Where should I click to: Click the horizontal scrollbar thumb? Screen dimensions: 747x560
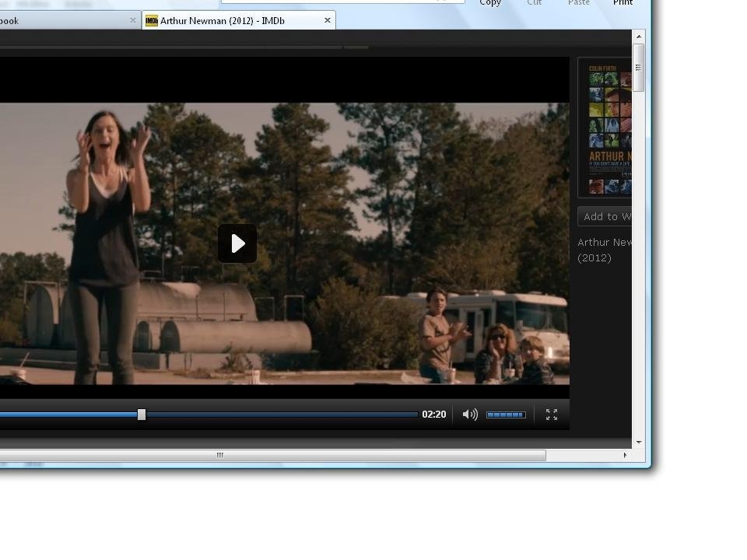tap(273, 455)
